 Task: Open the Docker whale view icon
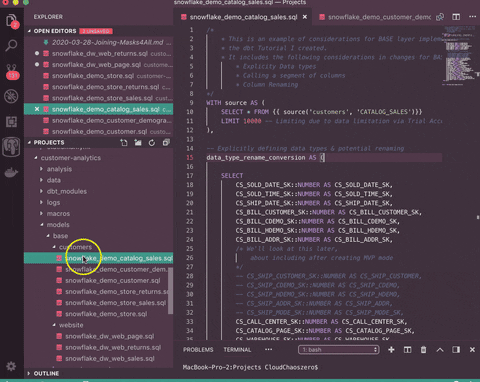pos(11,173)
